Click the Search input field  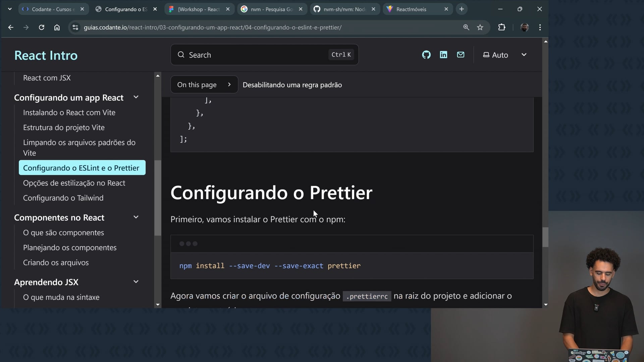(255, 55)
